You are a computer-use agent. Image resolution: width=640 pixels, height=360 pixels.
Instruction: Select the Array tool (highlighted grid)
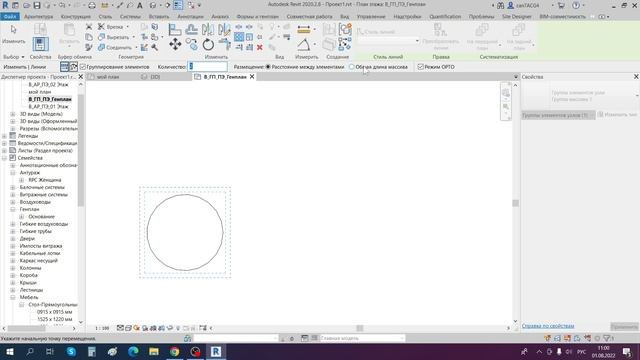pos(239,37)
